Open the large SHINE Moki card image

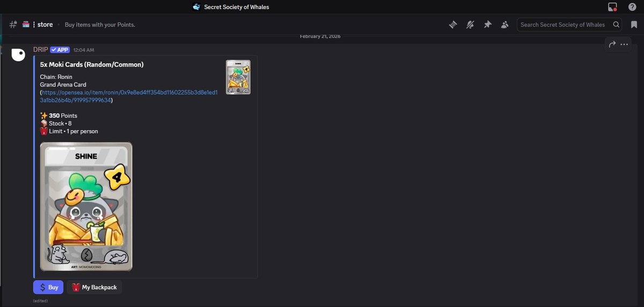[86, 207]
